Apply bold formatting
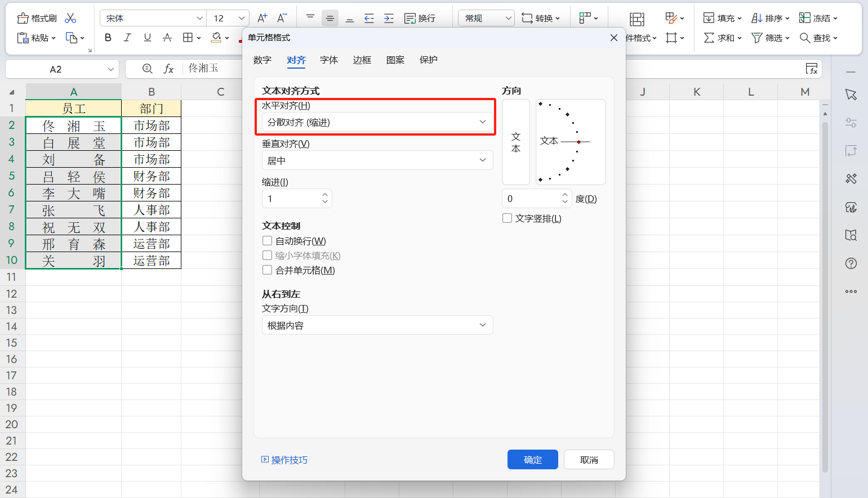The width and height of the screenshot is (868, 498). click(x=108, y=38)
